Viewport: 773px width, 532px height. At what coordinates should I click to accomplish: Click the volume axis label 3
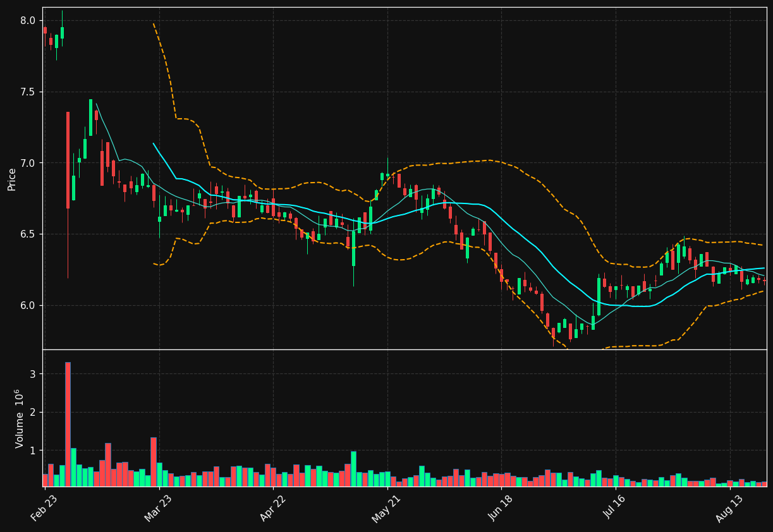pos(33,374)
